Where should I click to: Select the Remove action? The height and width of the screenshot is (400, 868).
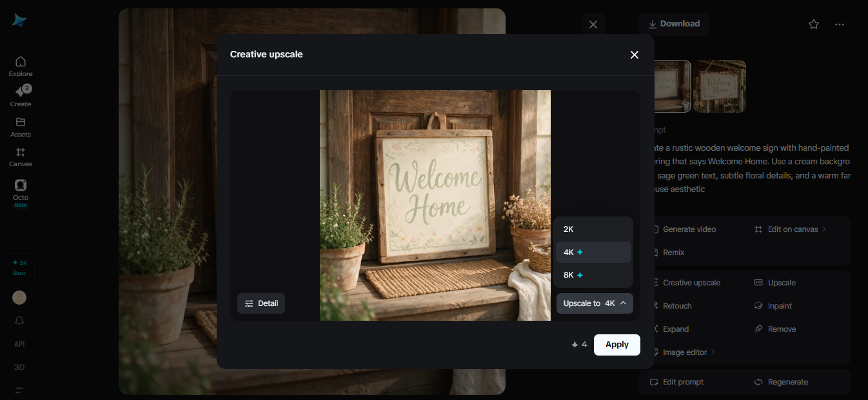[x=775, y=329]
